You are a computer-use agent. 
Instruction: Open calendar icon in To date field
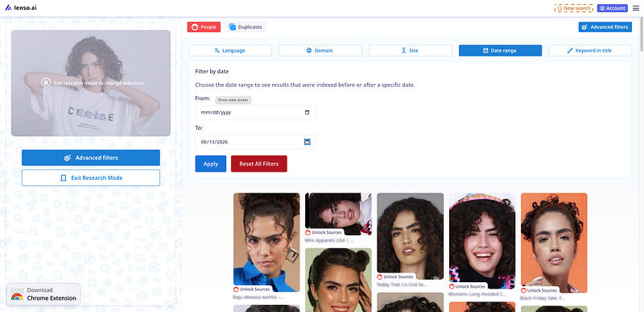coord(308,142)
